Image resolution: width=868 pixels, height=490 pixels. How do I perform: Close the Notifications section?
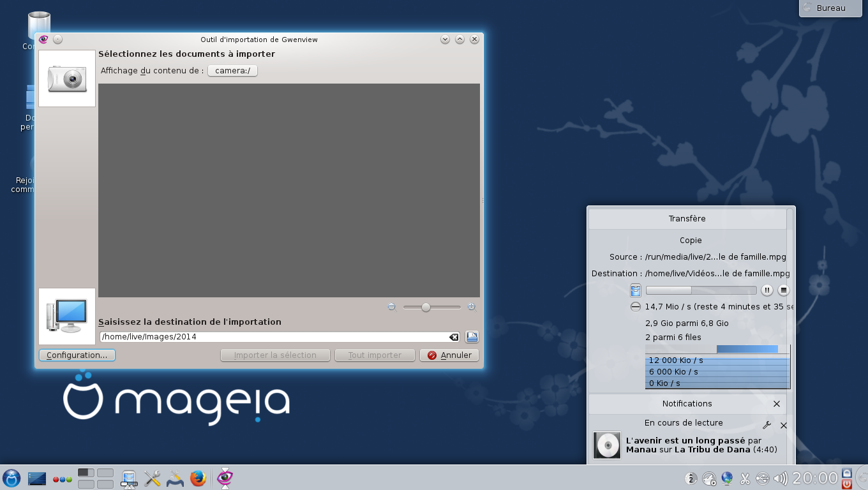point(777,404)
